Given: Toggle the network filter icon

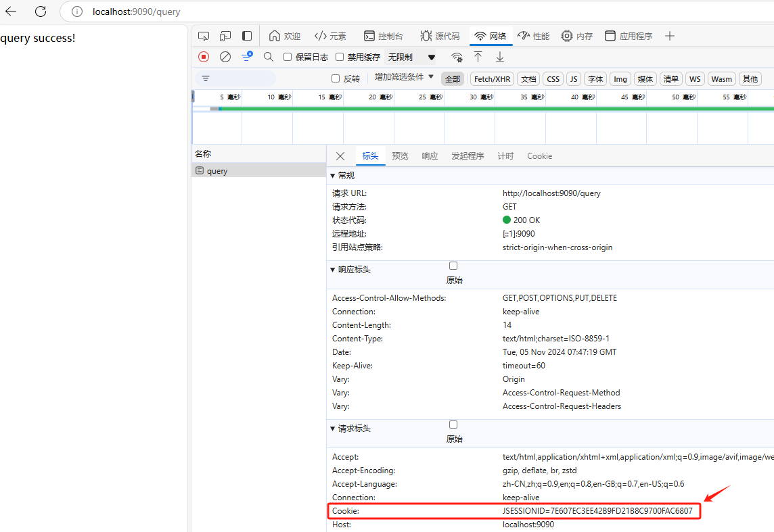Looking at the screenshot, I should 247,57.
